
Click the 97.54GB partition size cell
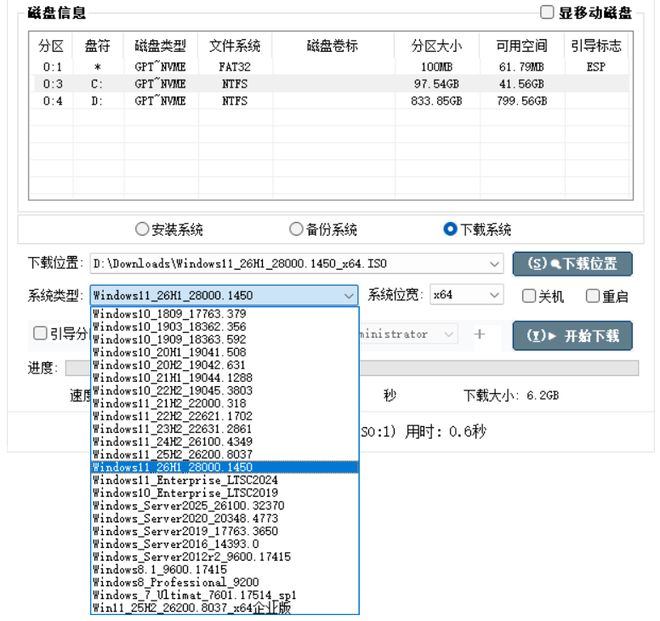(x=436, y=84)
